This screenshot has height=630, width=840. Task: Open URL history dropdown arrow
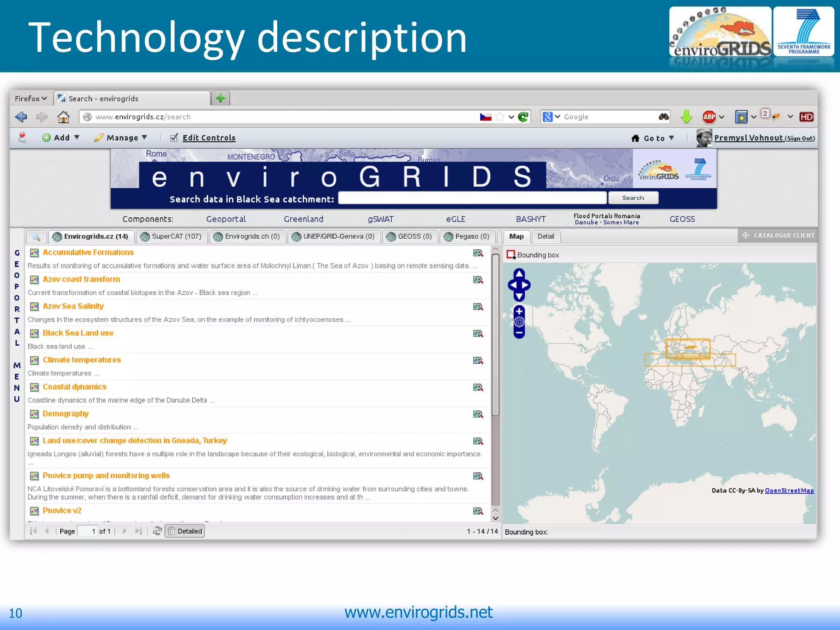[511, 117]
